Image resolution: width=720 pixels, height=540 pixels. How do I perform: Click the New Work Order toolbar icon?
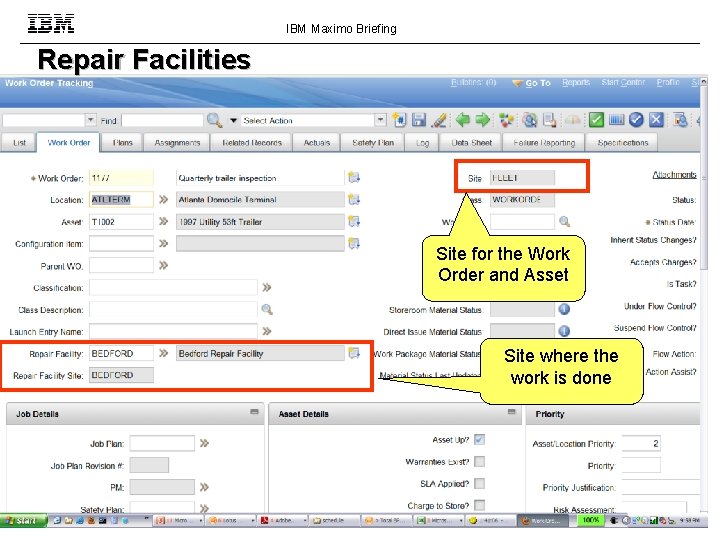[399, 120]
